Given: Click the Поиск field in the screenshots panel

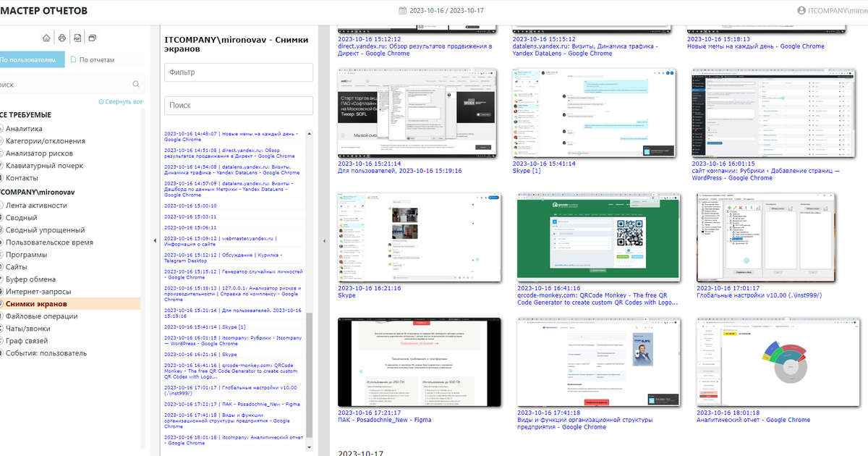Looking at the screenshot, I should (239, 105).
